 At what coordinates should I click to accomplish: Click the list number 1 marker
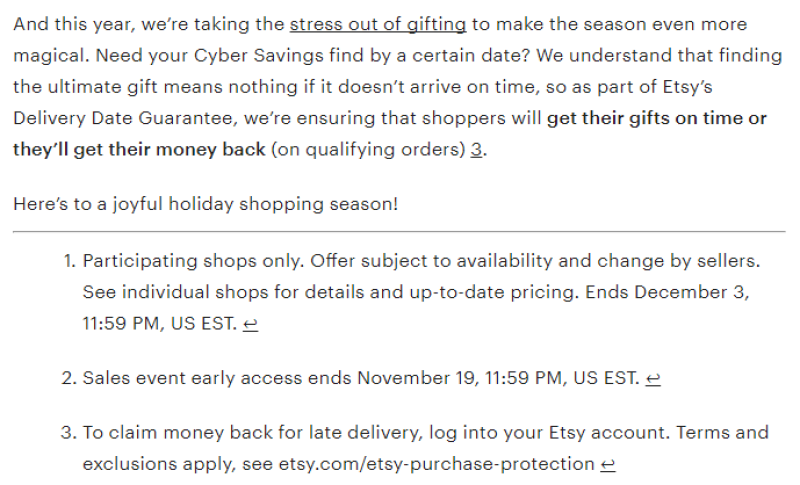click(x=68, y=261)
